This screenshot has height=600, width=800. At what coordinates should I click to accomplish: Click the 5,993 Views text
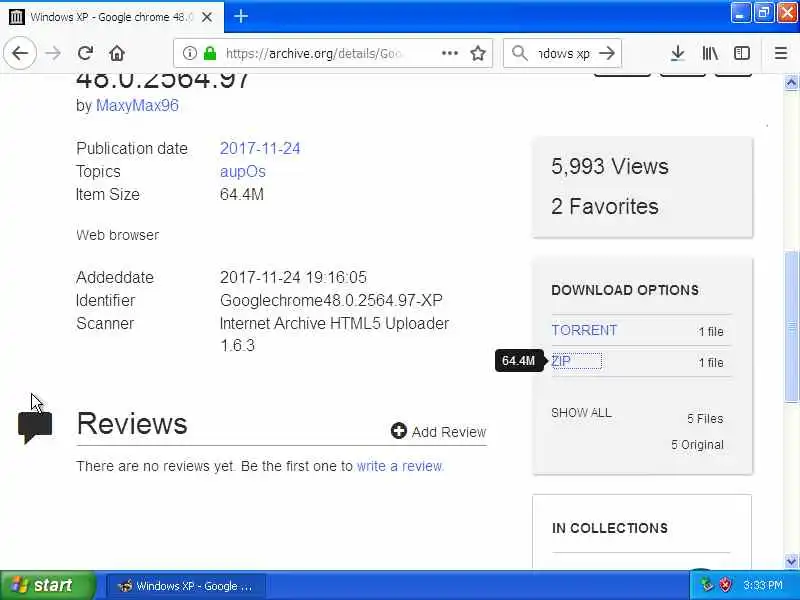610,167
